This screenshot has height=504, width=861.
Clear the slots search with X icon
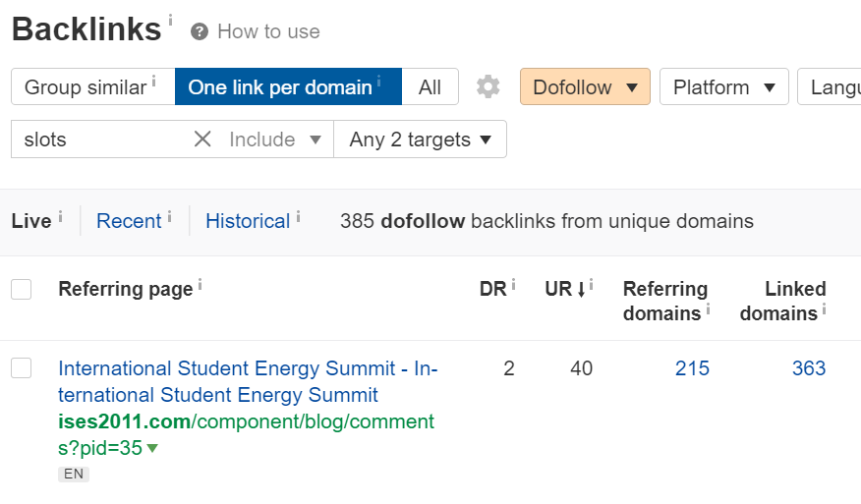click(202, 140)
